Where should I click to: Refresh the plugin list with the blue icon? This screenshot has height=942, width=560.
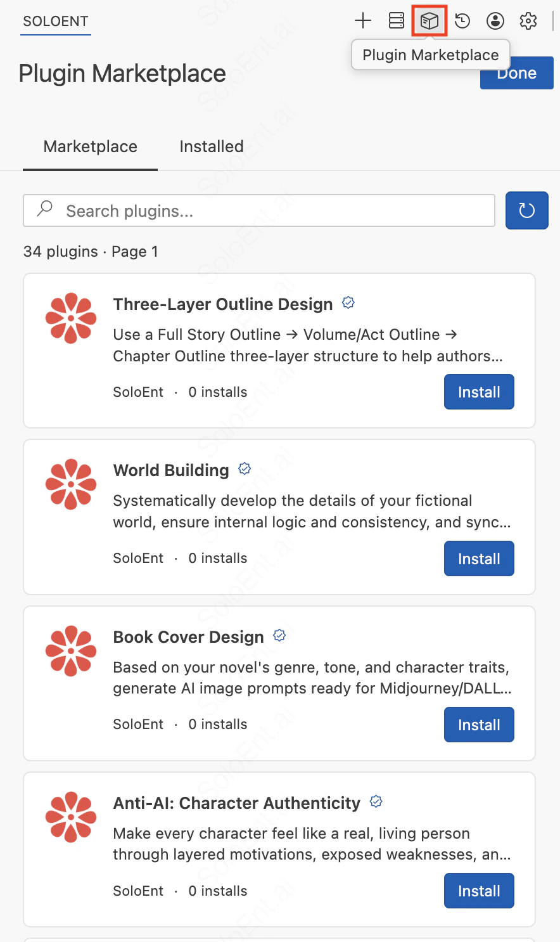[x=526, y=210]
